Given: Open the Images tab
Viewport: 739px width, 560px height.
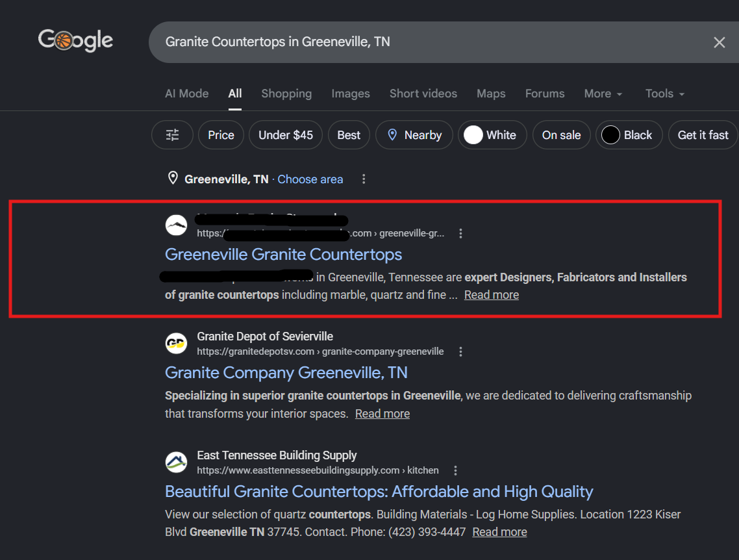Looking at the screenshot, I should click(351, 94).
